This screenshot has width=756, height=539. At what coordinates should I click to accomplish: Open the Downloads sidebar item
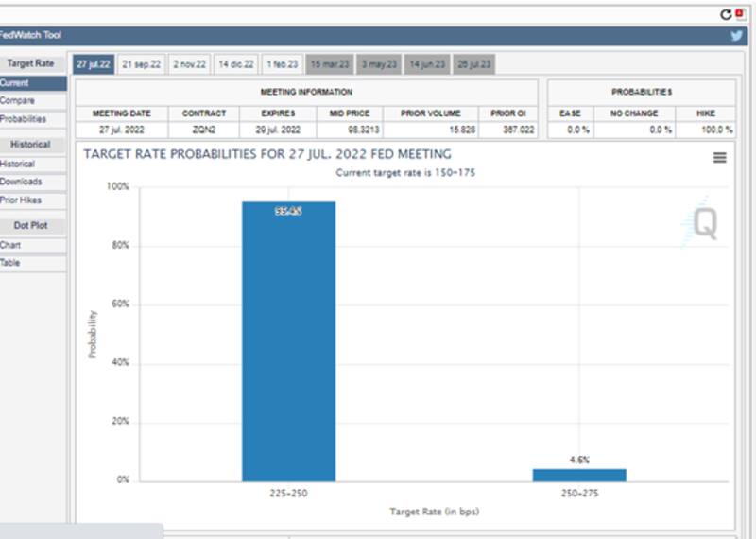[x=21, y=182]
